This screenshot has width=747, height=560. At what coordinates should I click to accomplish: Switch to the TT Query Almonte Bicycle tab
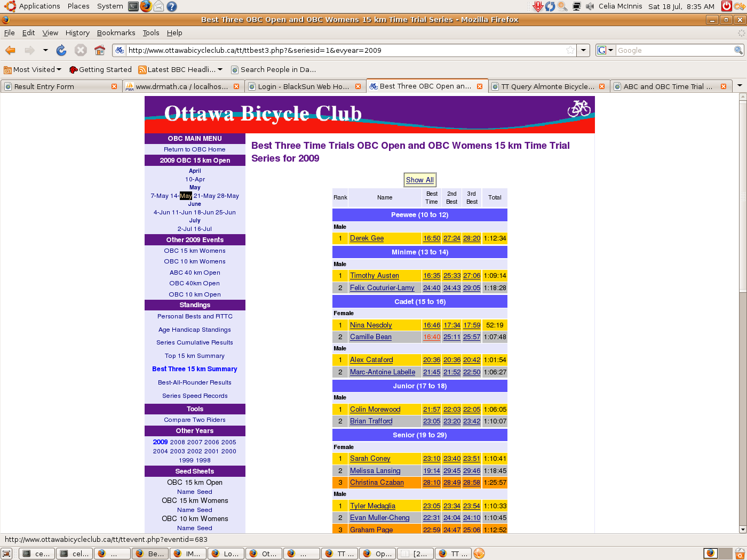pos(547,86)
